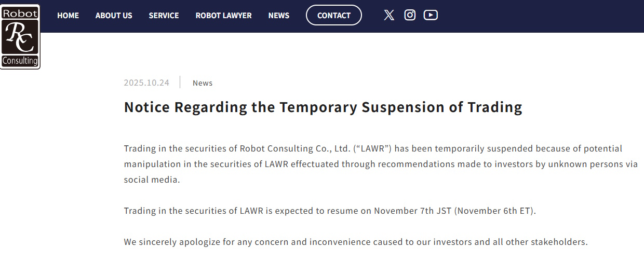
Task: Click the Temporary Suspension of Trading headline
Action: tap(323, 107)
